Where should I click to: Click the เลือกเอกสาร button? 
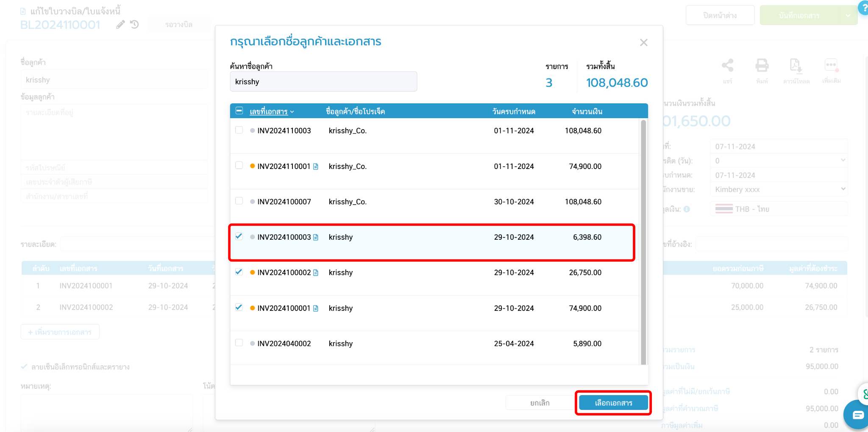point(613,403)
